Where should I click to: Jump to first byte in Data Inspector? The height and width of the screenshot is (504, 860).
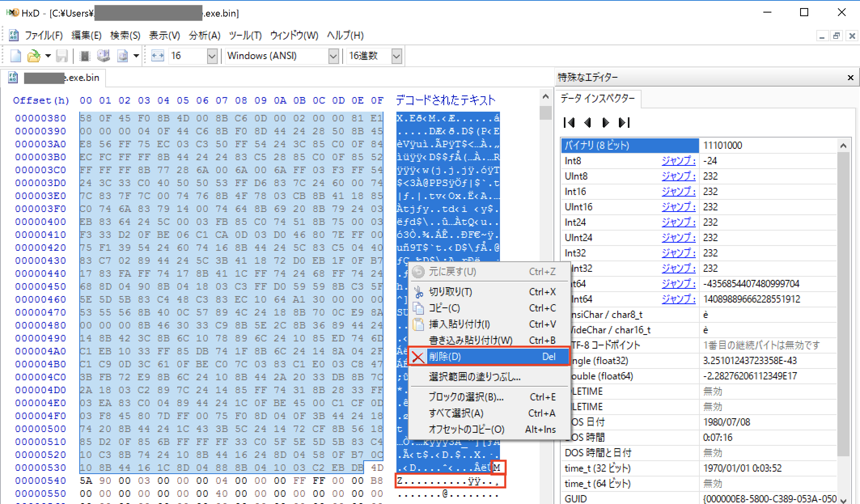point(569,123)
